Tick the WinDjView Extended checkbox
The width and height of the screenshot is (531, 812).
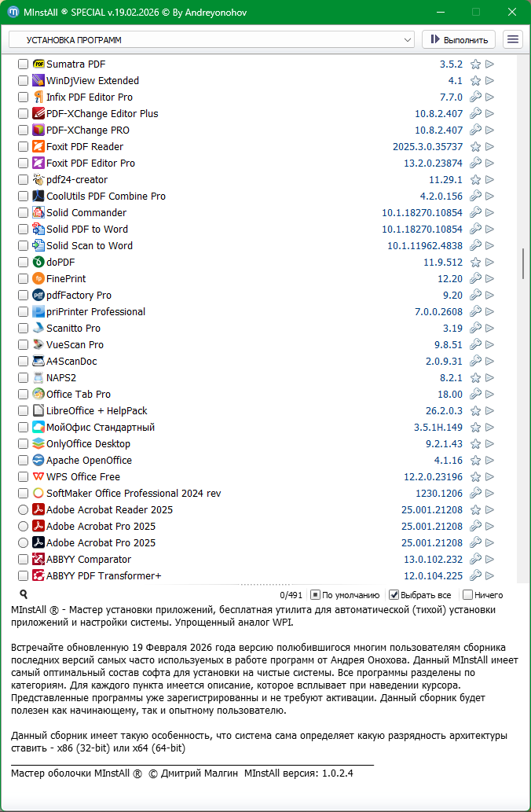24,81
